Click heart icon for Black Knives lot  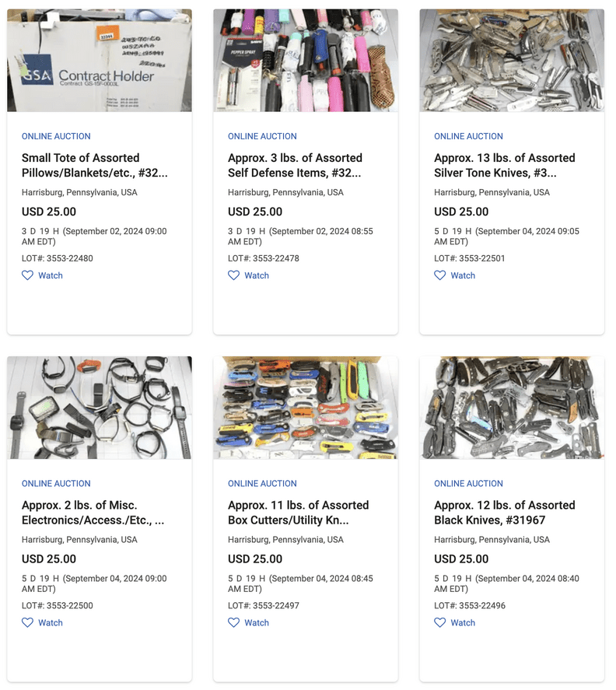point(440,622)
